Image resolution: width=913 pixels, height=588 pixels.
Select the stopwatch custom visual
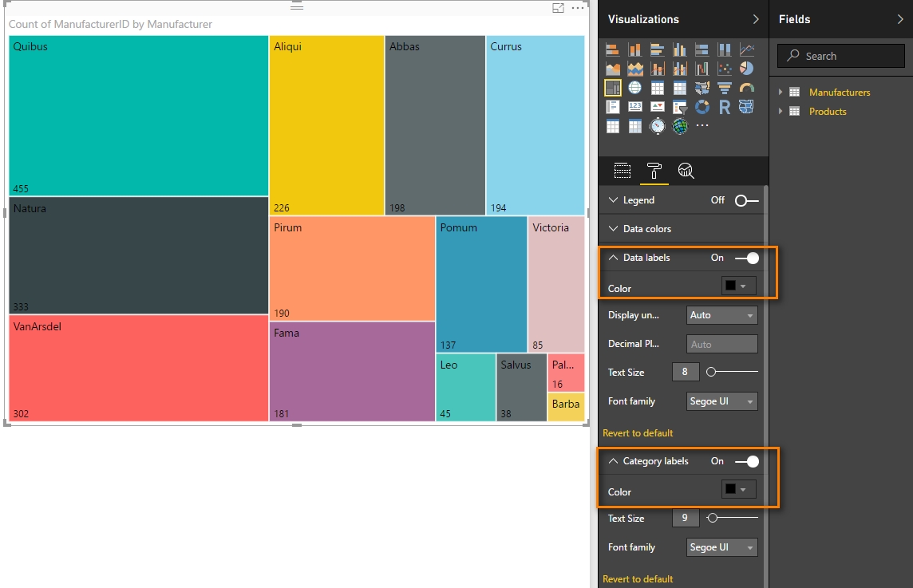pyautogui.click(x=658, y=126)
